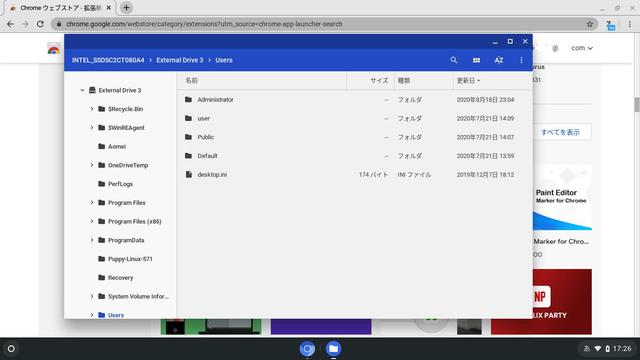Click the search icon in Files app
This screenshot has height=360, width=640.
coord(453,60)
